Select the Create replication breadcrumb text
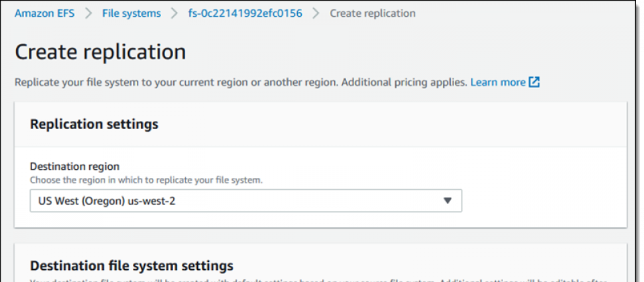This screenshot has height=282, width=644. (x=372, y=13)
